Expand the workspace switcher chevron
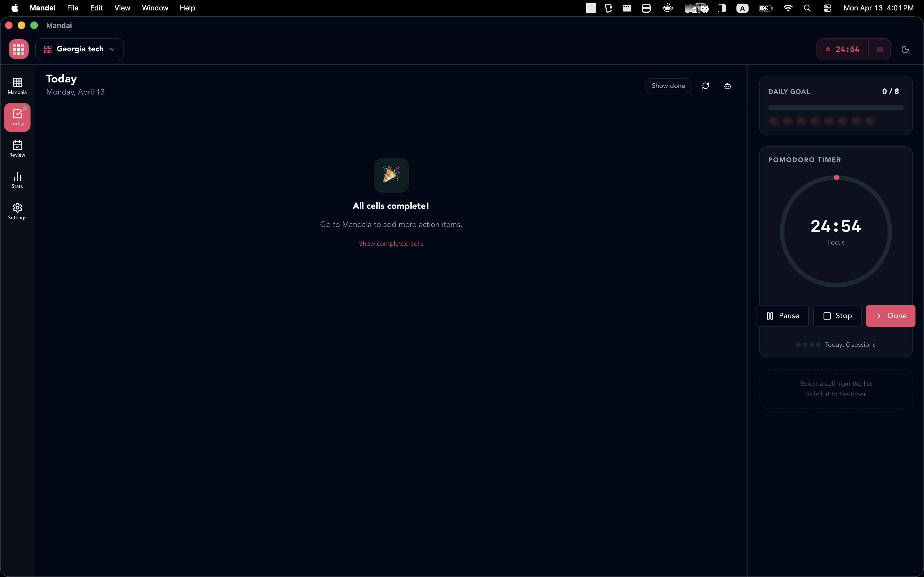The width and height of the screenshot is (924, 577). [x=112, y=49]
